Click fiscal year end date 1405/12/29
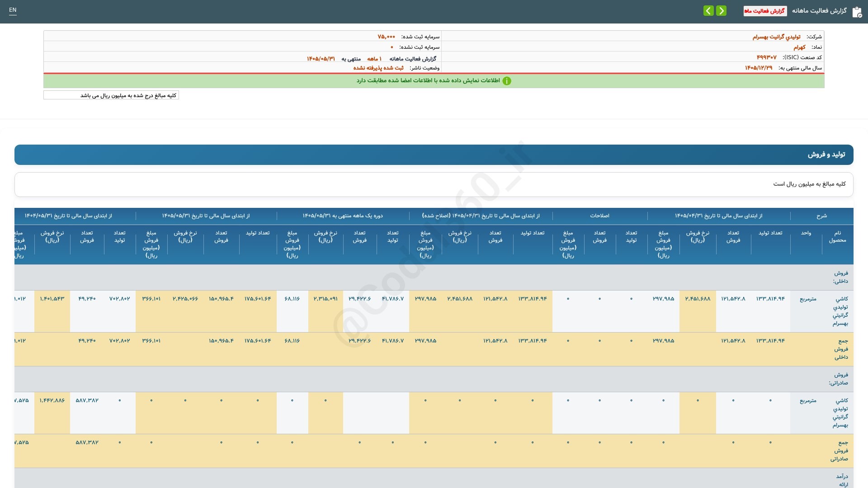The width and height of the screenshot is (868, 488). [759, 68]
